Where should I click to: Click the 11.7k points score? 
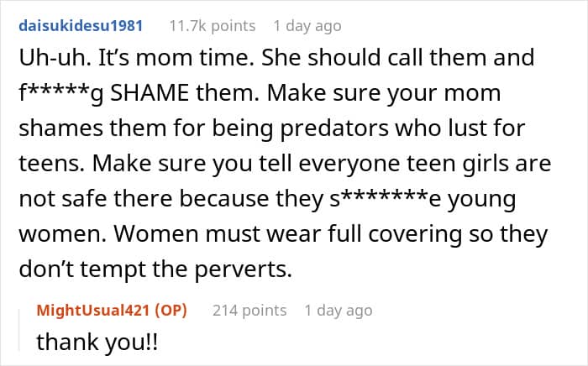213,26
